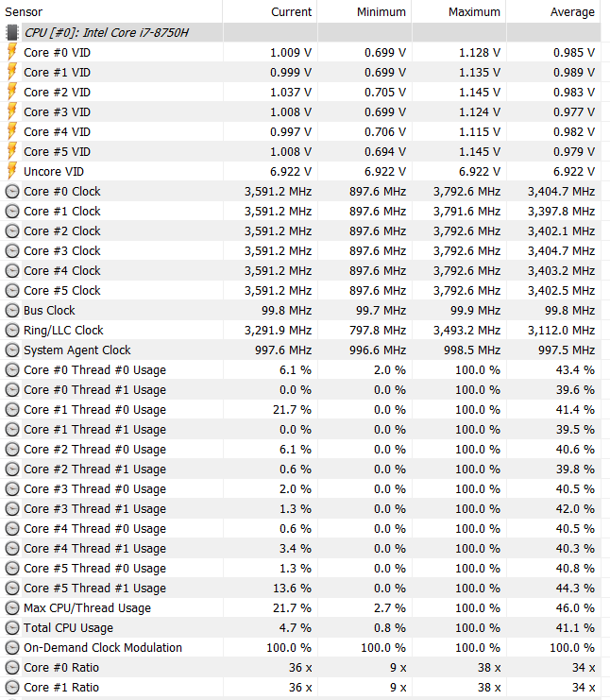Click the clock icon beside Bus Clock
610x700 pixels.
12,310
